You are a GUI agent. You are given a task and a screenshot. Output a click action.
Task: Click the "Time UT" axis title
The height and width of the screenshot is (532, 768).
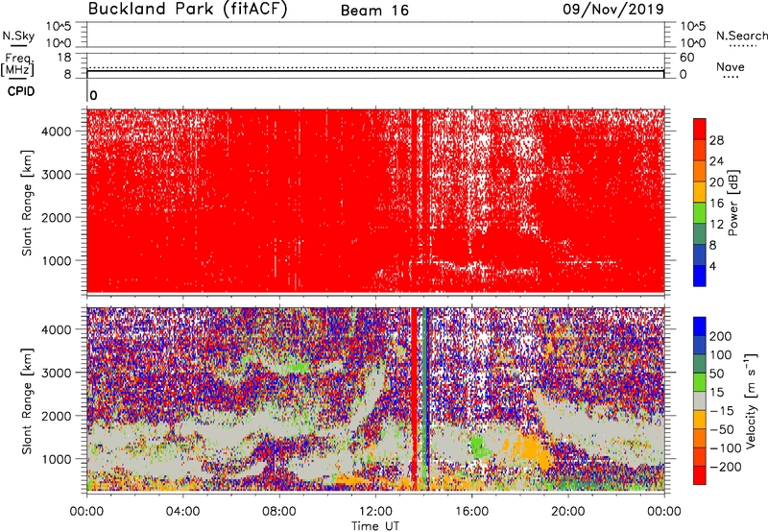(375, 525)
